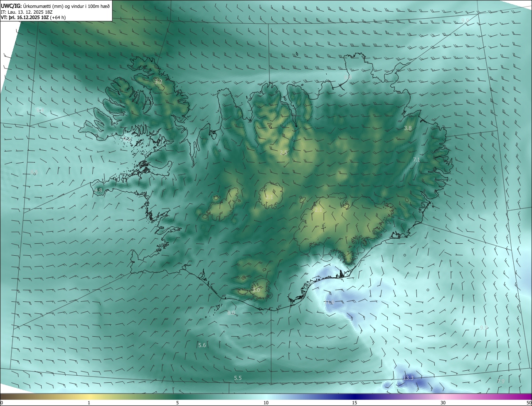
Task: Click the 5.5 value near the bottom edge
Action: (238, 378)
